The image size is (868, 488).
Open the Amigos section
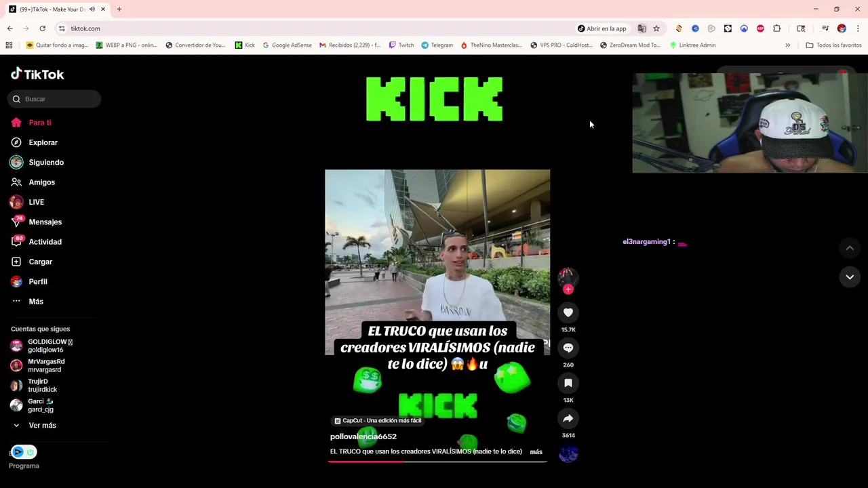(33, 182)
